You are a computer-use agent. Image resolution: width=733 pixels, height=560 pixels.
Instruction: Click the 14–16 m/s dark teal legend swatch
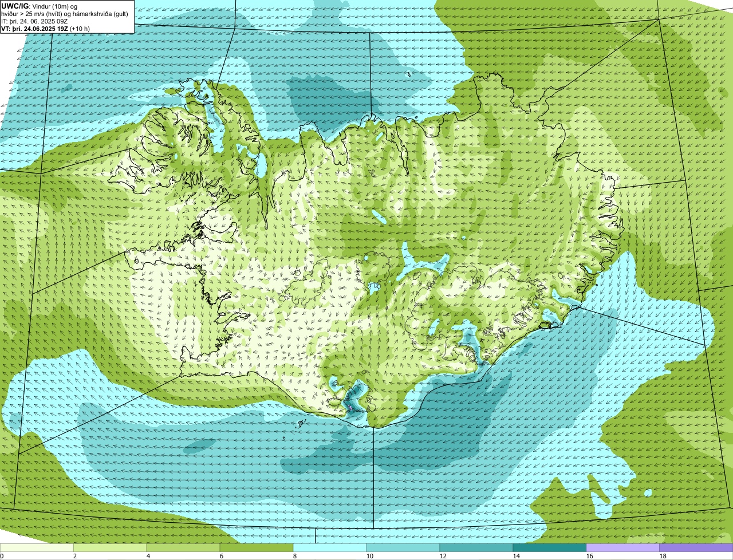550,548
